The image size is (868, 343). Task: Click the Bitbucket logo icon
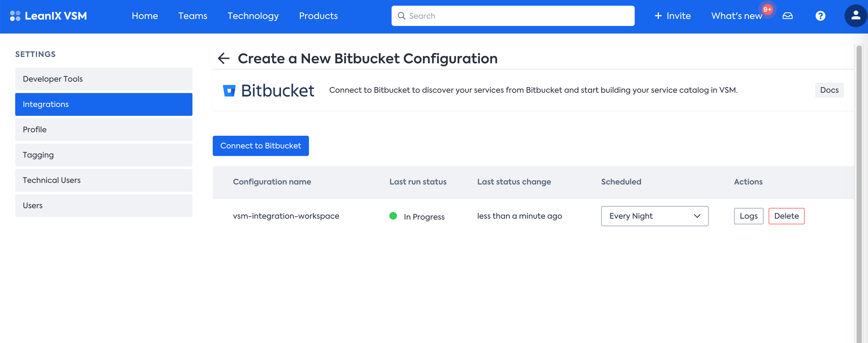tap(230, 90)
